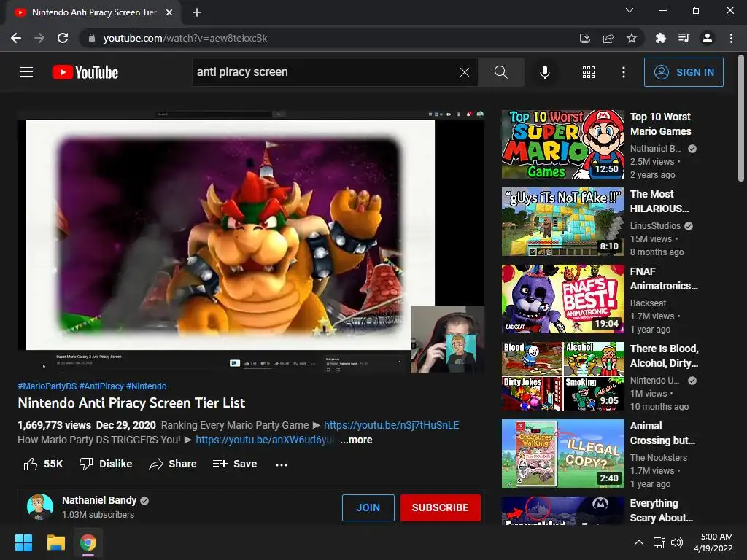Close the Nintendo Anti Piracy tab
The height and width of the screenshot is (560, 747).
(169, 12)
